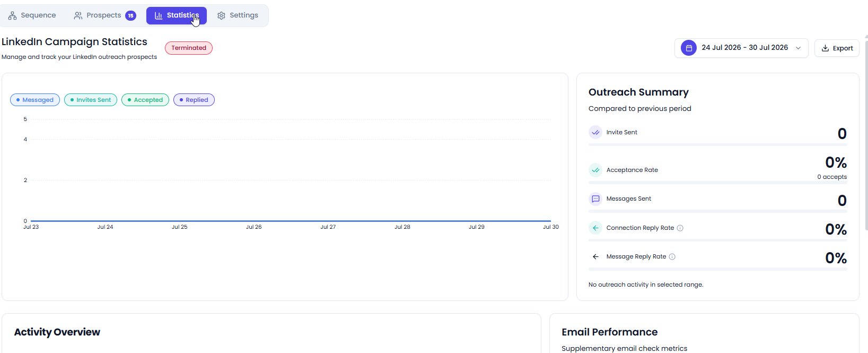Expand the date picker chevron arrow
Image resolution: width=868 pixels, height=353 pixels.
tap(798, 48)
